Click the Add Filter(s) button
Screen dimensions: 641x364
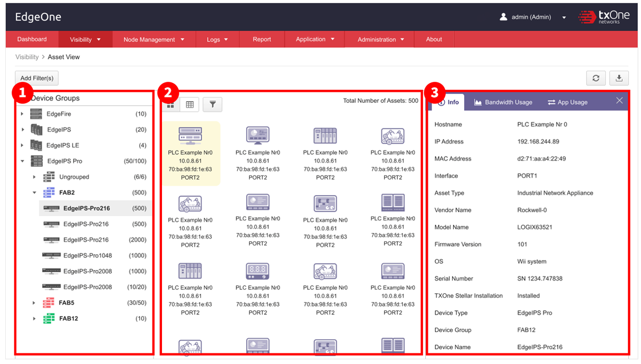click(36, 78)
